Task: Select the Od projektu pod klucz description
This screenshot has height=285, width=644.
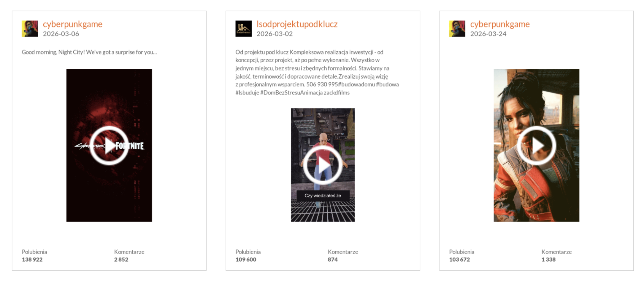Action: click(317, 72)
